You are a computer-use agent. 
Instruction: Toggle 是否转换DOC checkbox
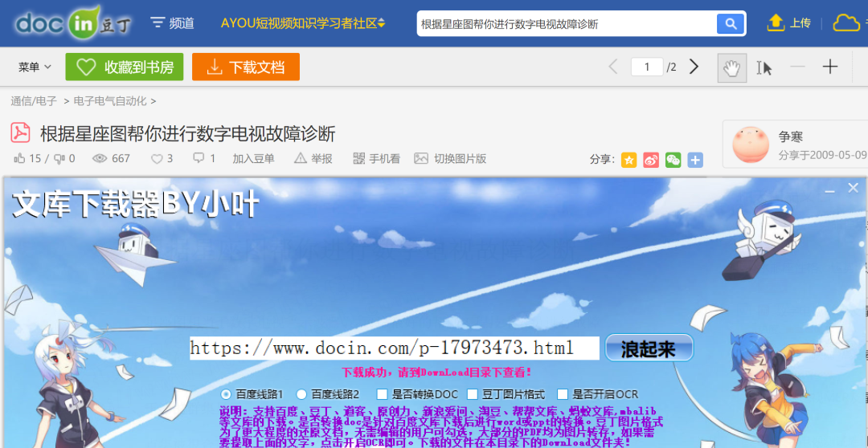point(382,394)
